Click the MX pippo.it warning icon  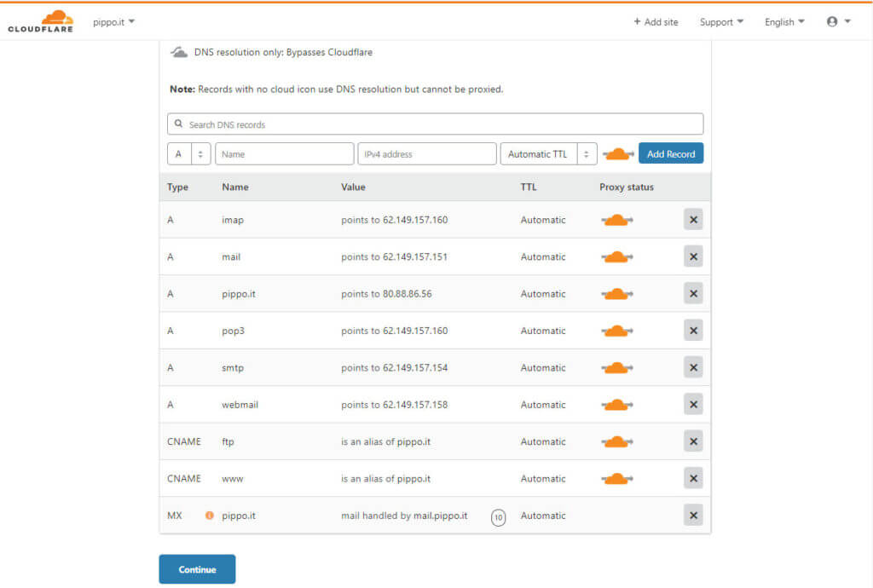210,515
